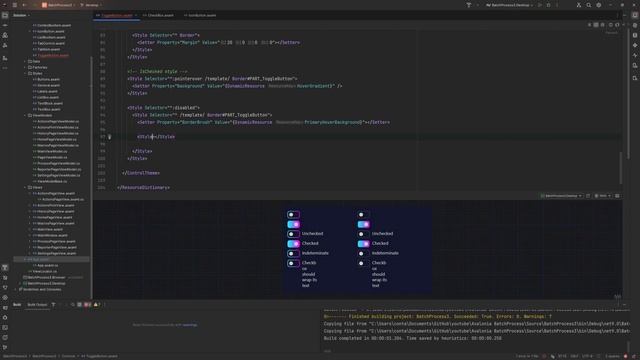Click the build solution hammer icon
The height and width of the screenshot is (360, 640).
(469, 5)
